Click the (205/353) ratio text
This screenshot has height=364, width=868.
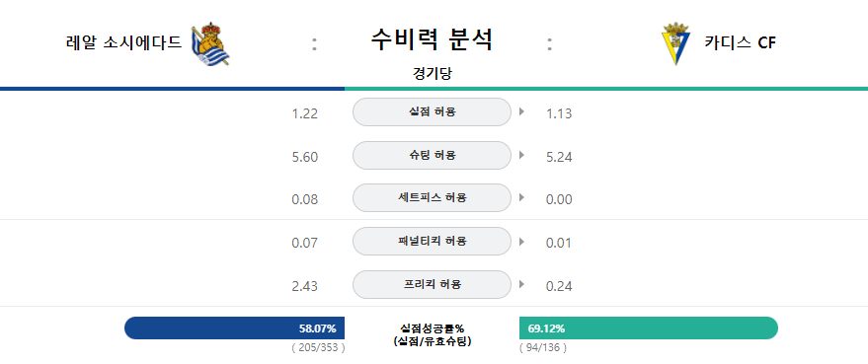[x=318, y=348]
